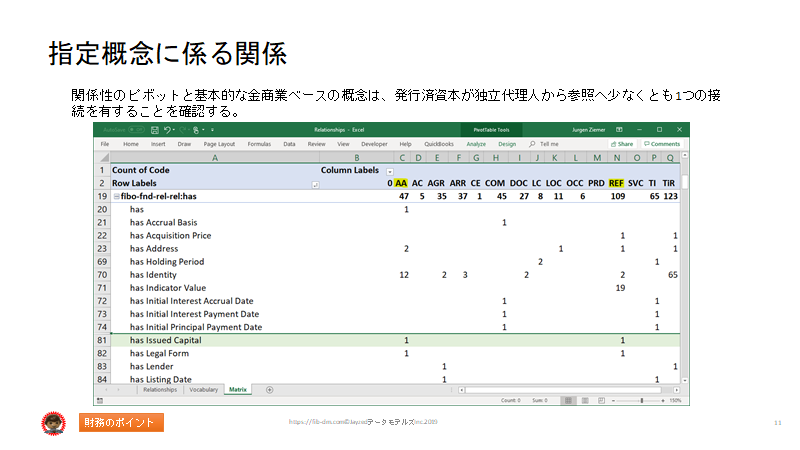Open the Column Labels filter dropdown
The height and width of the screenshot is (450, 800).
(390, 171)
